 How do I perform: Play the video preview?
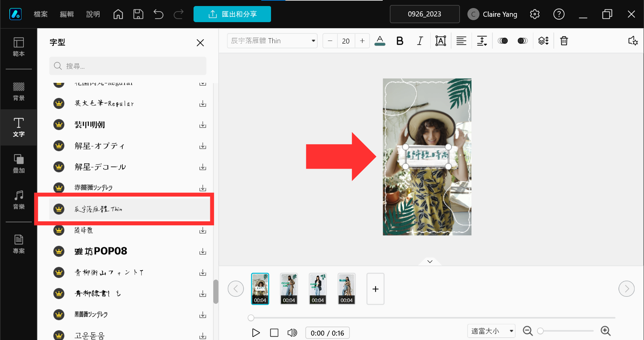pos(256,333)
